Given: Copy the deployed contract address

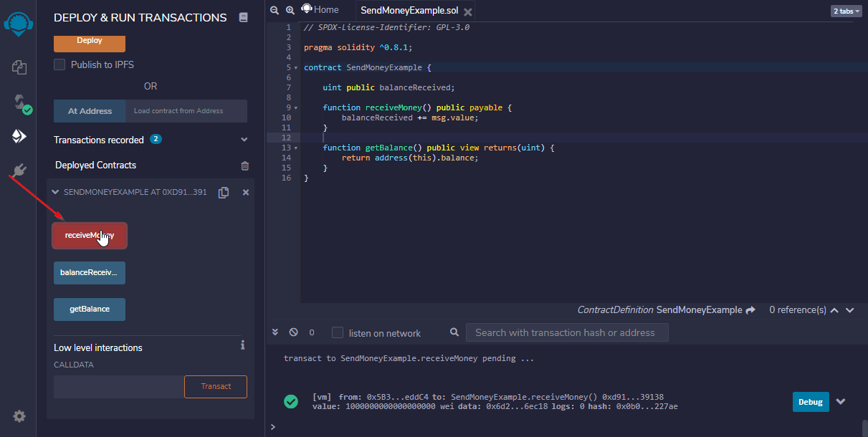Looking at the screenshot, I should click(x=224, y=192).
